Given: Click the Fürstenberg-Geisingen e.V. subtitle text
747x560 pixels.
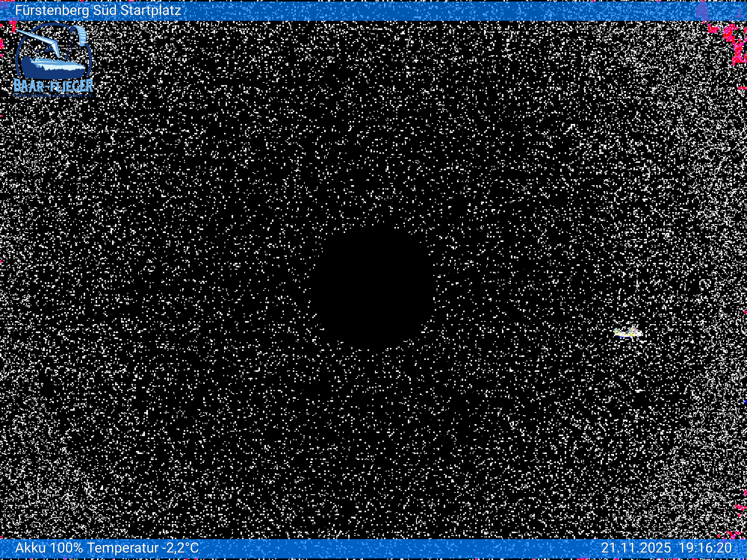Looking at the screenshot, I should (53, 96).
